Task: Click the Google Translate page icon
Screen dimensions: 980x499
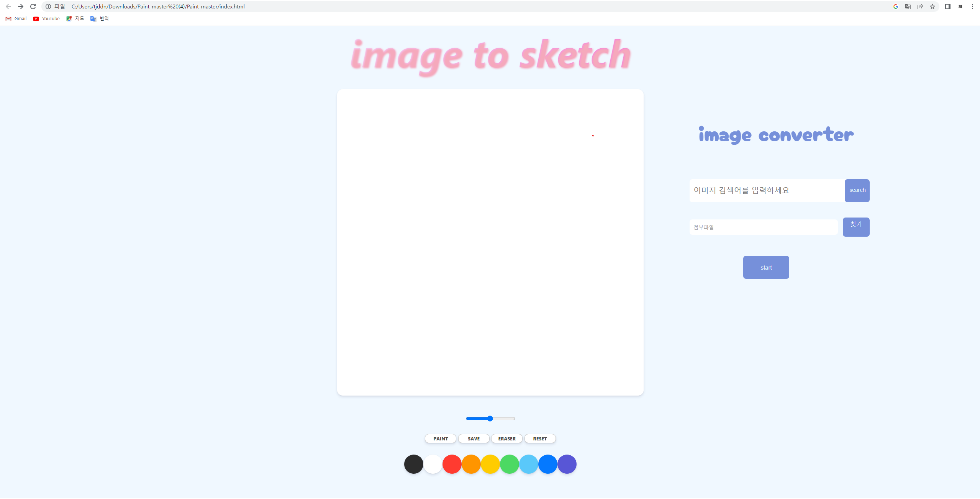Action: (x=908, y=7)
